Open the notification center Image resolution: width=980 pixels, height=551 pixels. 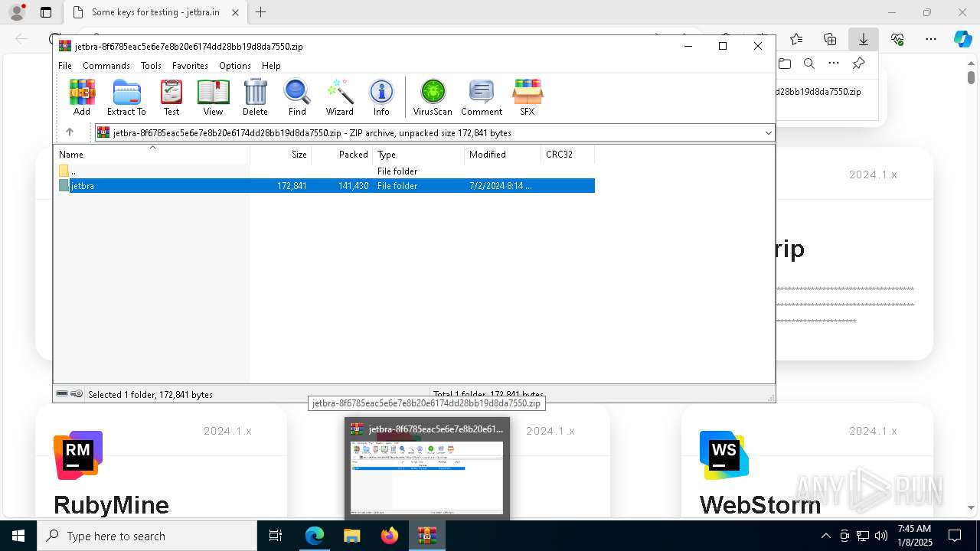pos(955,536)
